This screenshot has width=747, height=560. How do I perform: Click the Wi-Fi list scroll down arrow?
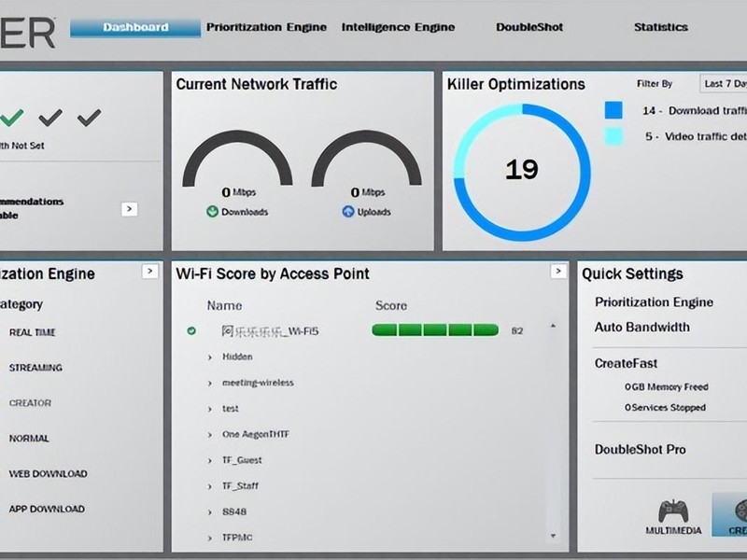(553, 536)
